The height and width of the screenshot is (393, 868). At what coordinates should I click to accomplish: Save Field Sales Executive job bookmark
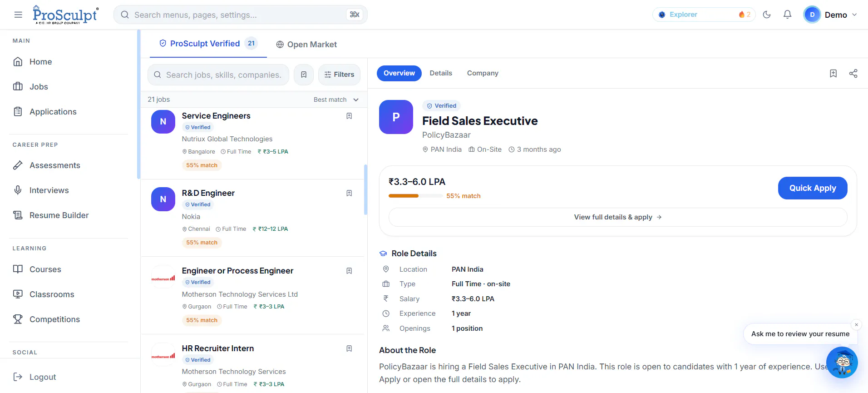(833, 73)
